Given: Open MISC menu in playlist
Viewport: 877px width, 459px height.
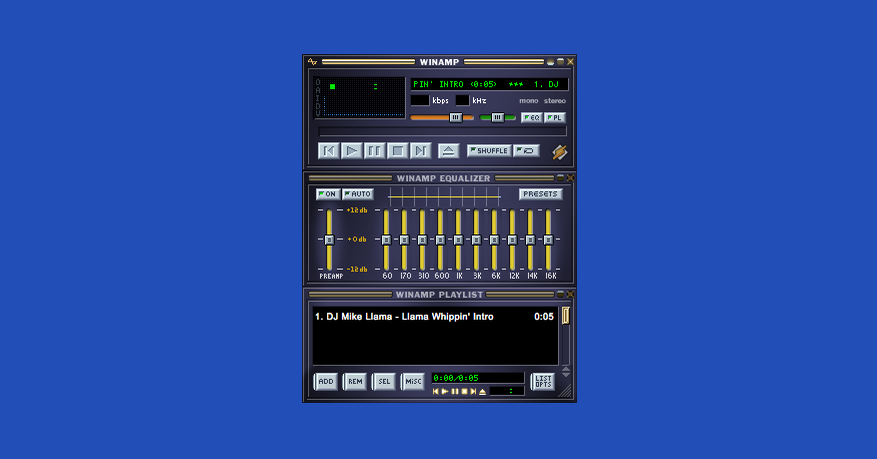Looking at the screenshot, I should click(x=413, y=382).
